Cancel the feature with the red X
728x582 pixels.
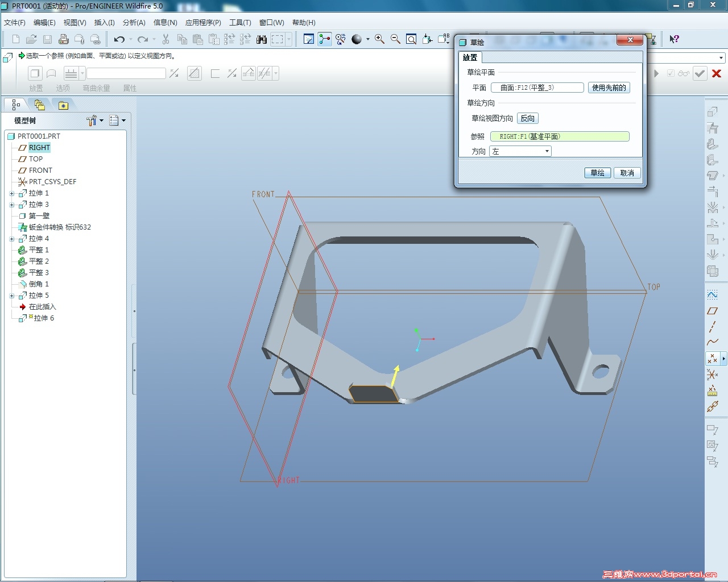coord(717,73)
